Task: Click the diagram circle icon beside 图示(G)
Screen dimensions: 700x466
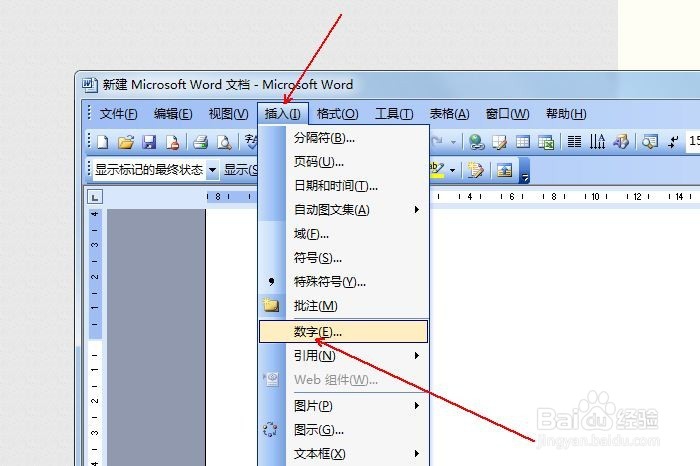Action: tap(270, 429)
